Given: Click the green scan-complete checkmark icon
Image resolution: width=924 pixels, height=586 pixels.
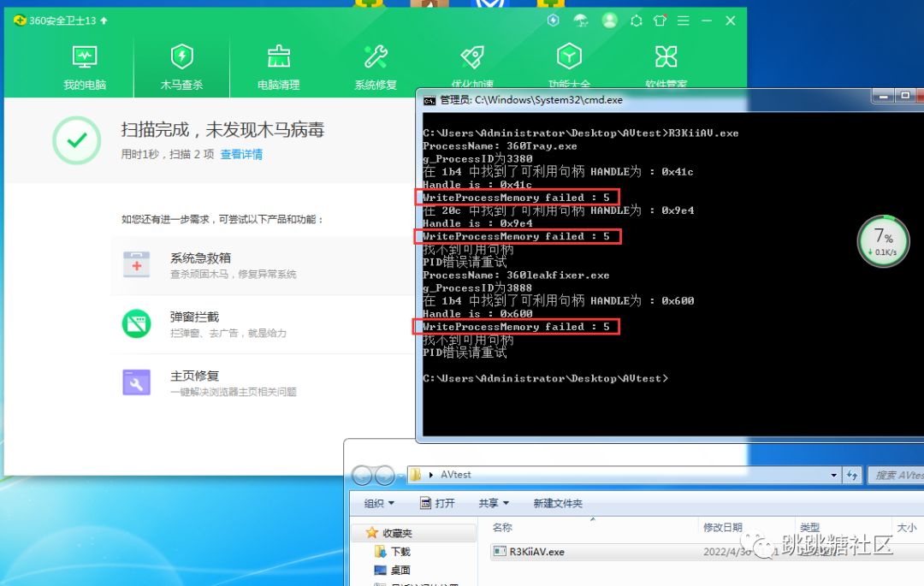Looking at the screenshot, I should 77,140.
